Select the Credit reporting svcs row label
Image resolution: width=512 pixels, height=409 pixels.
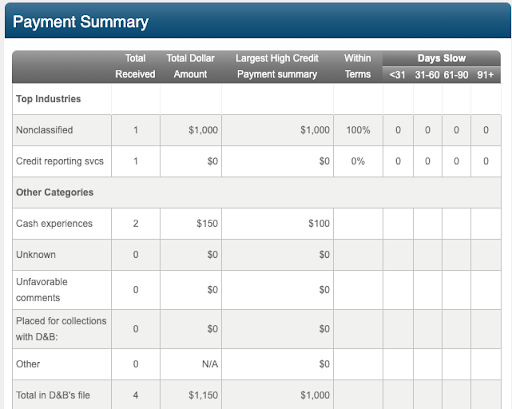(x=60, y=161)
